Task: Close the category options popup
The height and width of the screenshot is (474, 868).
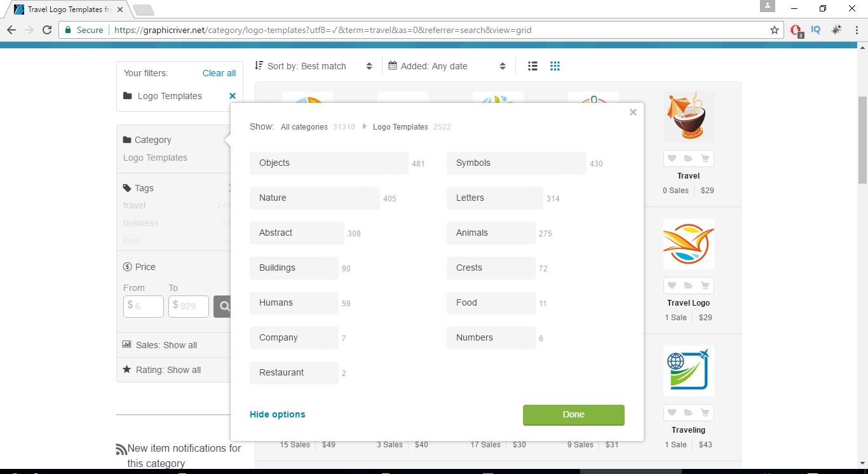Action: 633,112
